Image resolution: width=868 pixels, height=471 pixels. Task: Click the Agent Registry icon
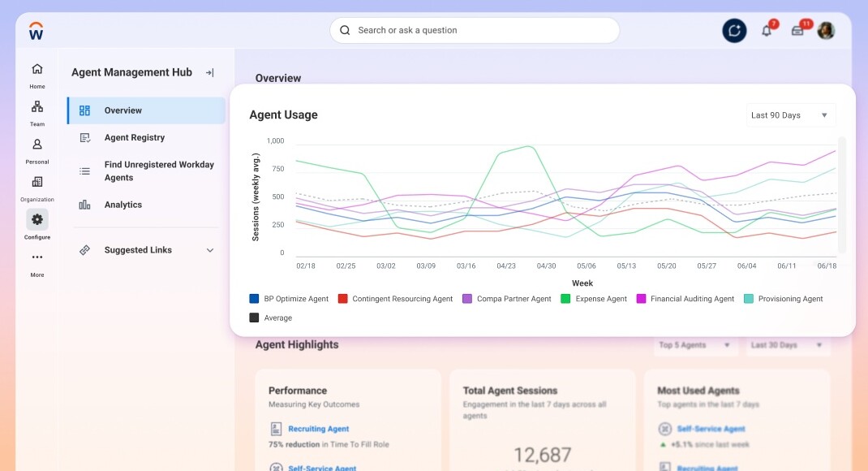click(x=84, y=137)
